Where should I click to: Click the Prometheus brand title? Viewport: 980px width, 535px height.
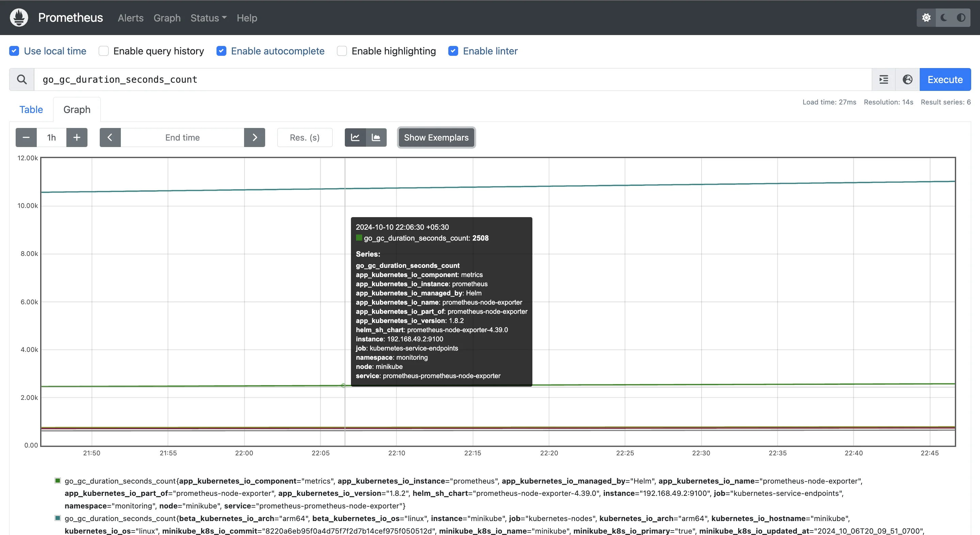(x=70, y=17)
